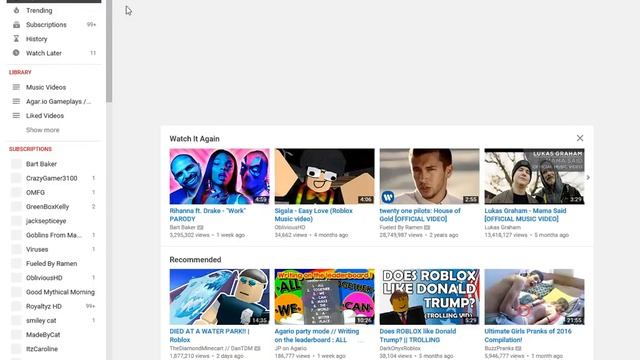Open title link Rihanna ft. Drake Work PARODY
This screenshot has height=360, width=640.
[208, 215]
